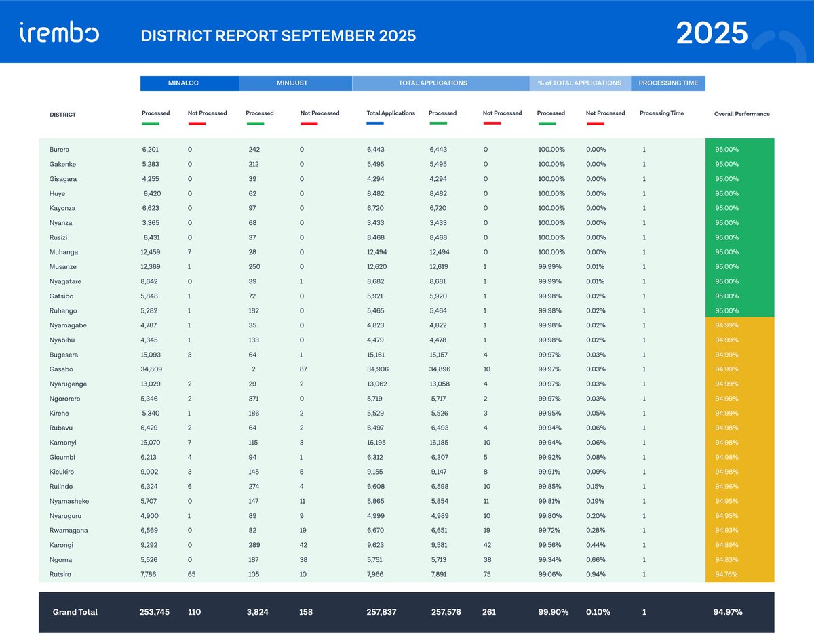Click the green bar under percentage Processed column

coord(548,125)
